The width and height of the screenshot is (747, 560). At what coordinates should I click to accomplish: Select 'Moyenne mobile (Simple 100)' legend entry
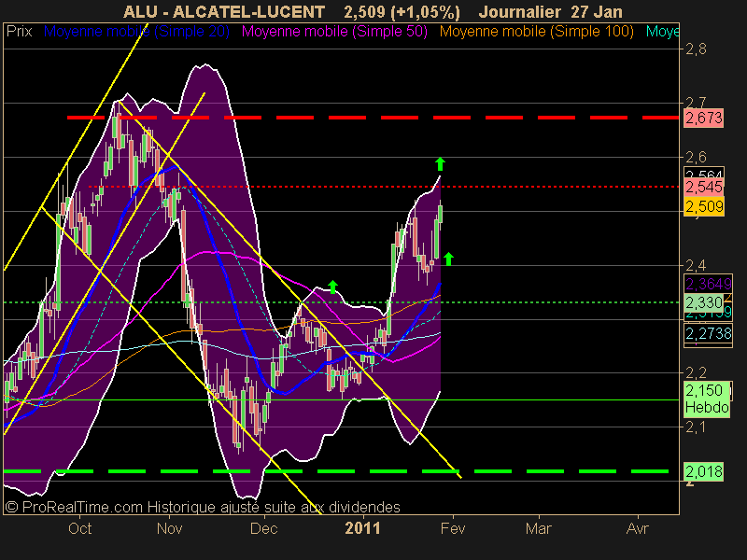click(x=536, y=32)
